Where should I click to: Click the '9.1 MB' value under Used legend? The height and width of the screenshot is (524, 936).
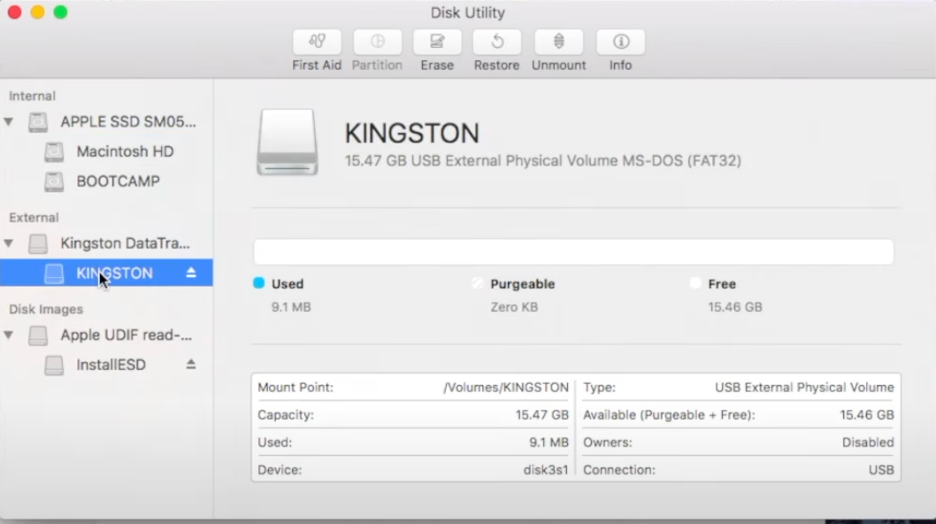coord(291,307)
